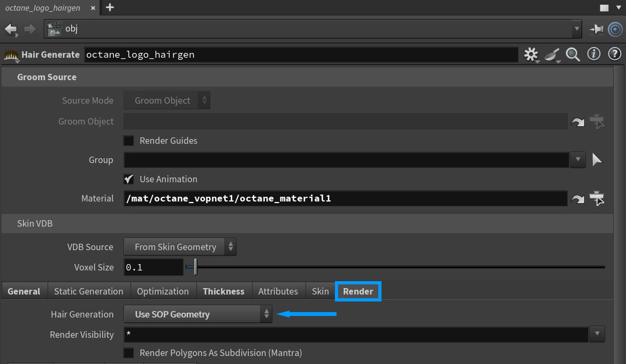Click the Group selection arrow icon
Screen dimensions: 626x364
click(597, 160)
